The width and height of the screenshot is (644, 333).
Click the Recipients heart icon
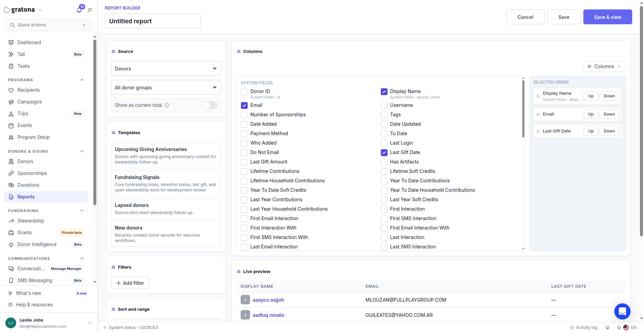11,90
